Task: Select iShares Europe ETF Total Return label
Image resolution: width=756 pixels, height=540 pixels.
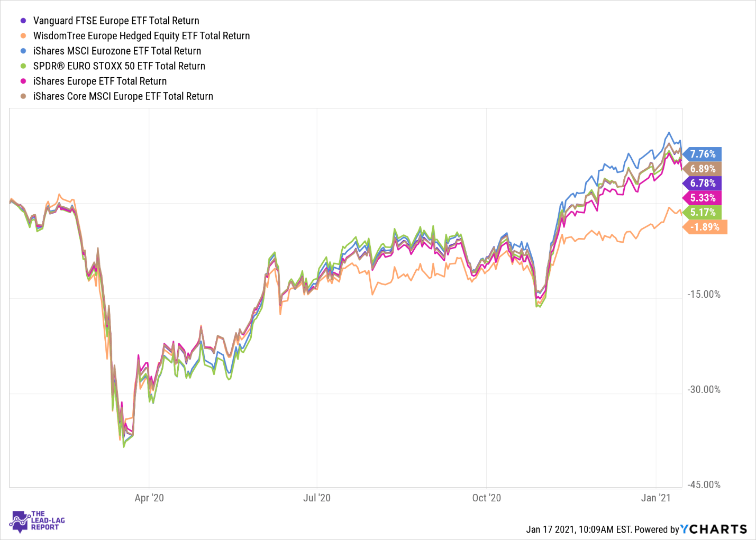Action: [100, 81]
